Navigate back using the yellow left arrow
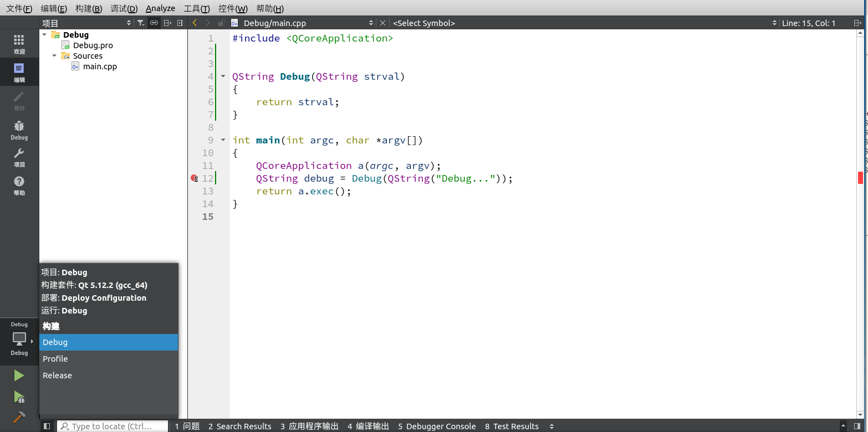 tap(194, 23)
